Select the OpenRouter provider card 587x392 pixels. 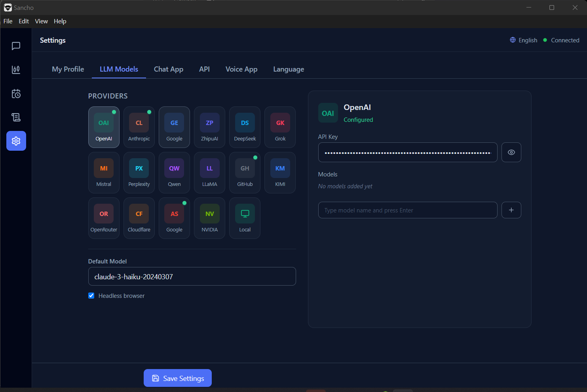104,218
